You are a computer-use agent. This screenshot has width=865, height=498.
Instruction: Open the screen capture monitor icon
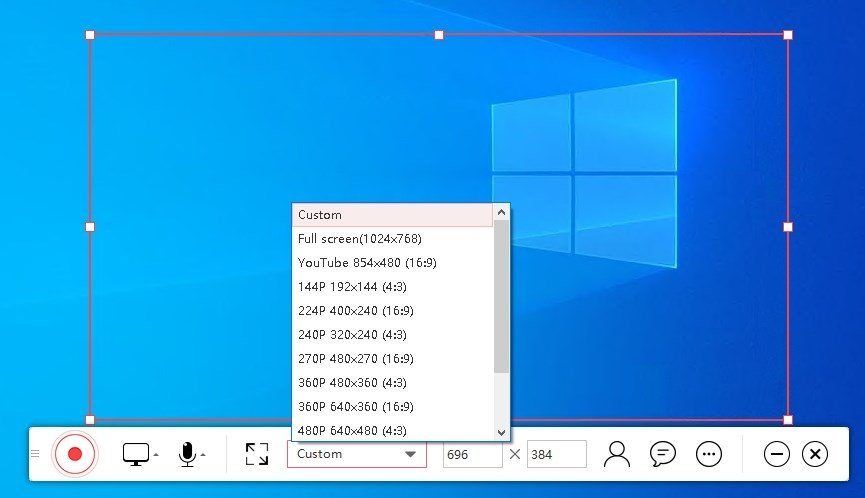click(x=136, y=454)
